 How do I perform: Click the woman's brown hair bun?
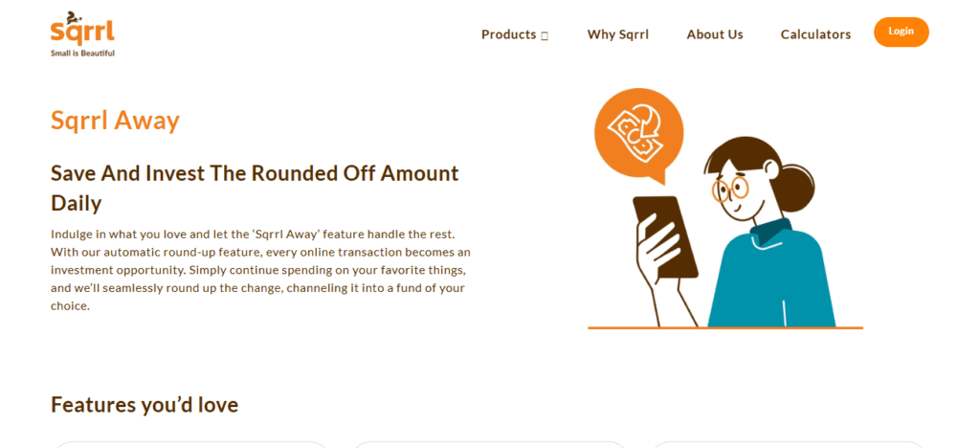(x=793, y=188)
